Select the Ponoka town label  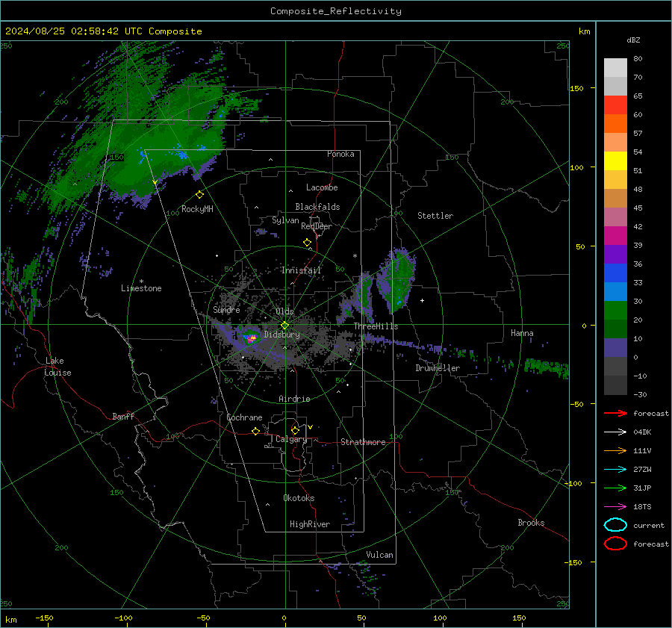(x=340, y=154)
